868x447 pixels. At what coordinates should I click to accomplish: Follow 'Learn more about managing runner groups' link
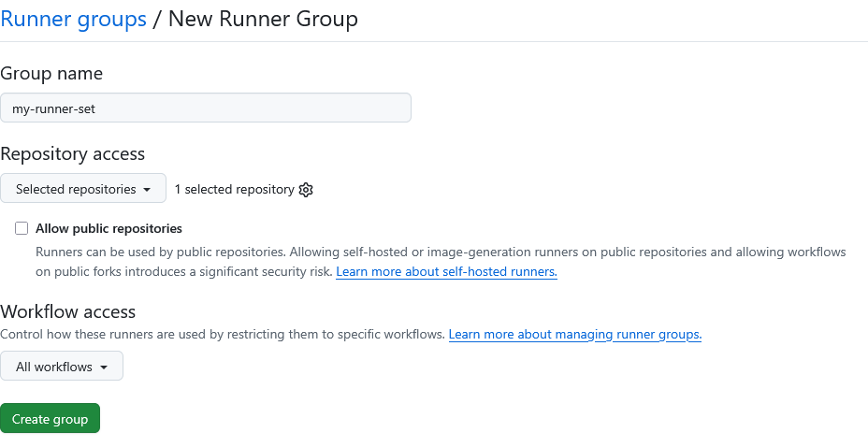click(x=574, y=334)
